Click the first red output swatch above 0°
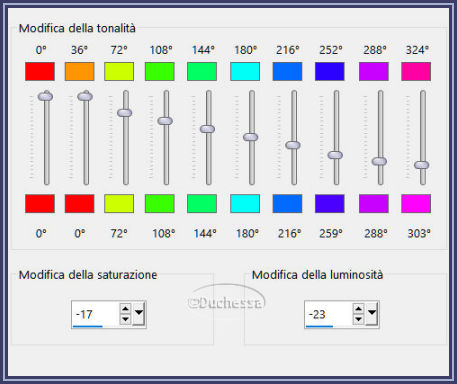This screenshot has height=384, width=457. coord(40,203)
